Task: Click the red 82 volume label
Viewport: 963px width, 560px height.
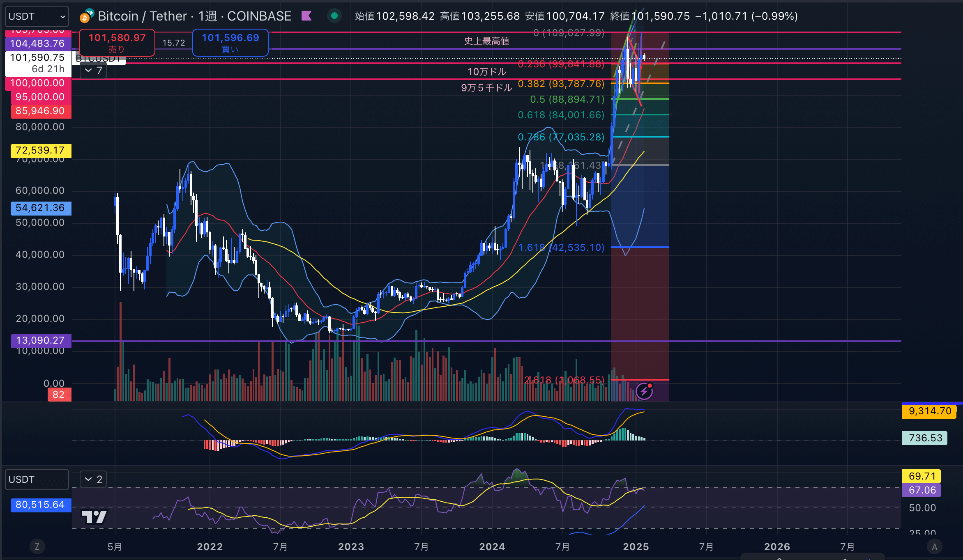Action: 59,395
